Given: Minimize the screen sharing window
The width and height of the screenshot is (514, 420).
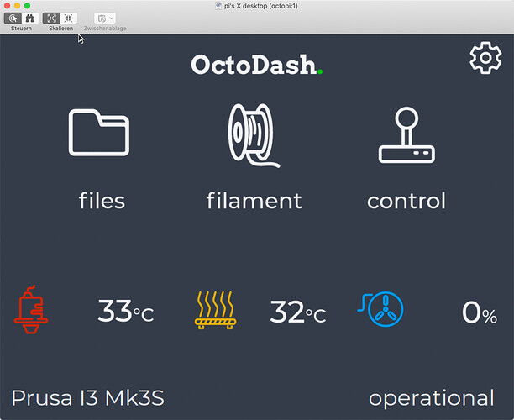Looking at the screenshot, I should (x=18, y=6).
